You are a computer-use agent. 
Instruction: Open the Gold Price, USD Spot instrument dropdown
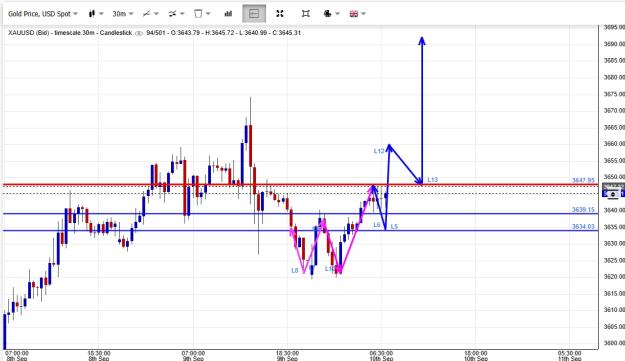(x=43, y=14)
